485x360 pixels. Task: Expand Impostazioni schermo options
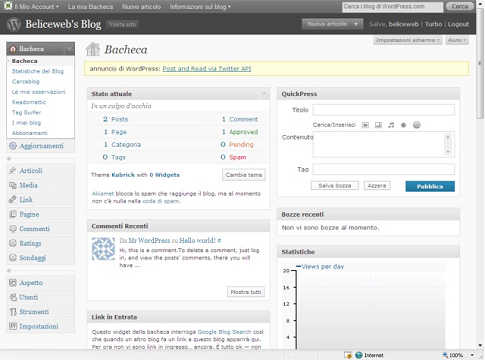(407, 40)
